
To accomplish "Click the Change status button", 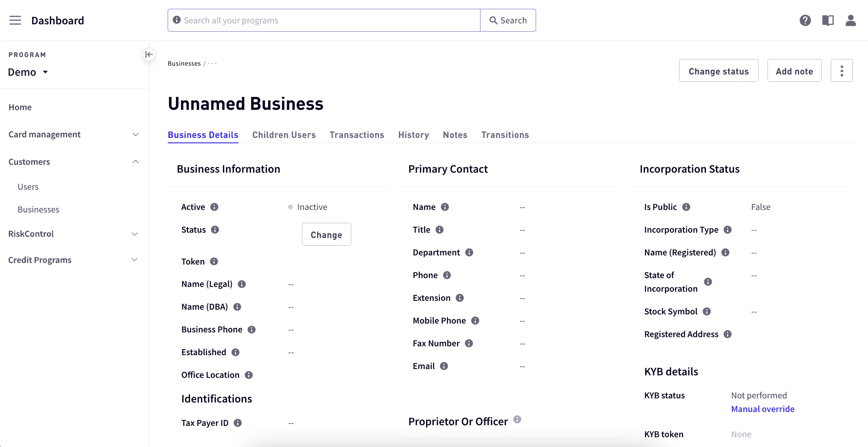I will pos(719,70).
